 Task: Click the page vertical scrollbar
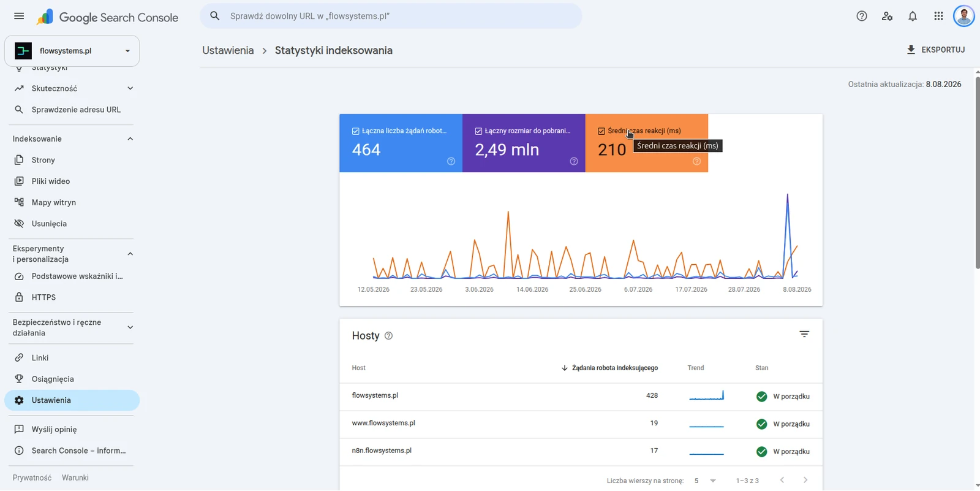coord(977,173)
